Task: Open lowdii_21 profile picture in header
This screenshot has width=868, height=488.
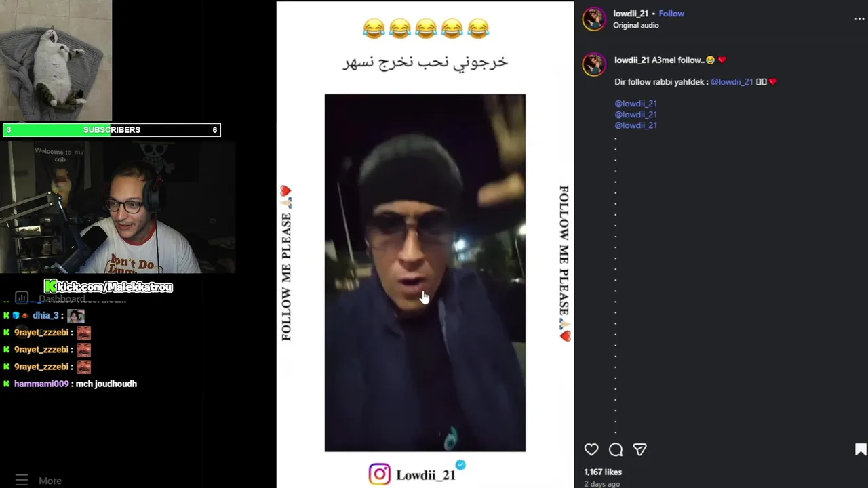Action: point(594,19)
